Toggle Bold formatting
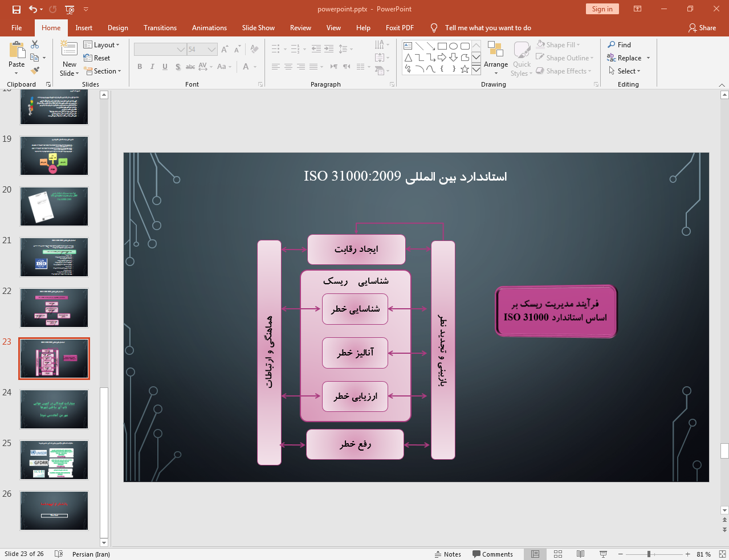729x560 pixels. click(x=140, y=67)
